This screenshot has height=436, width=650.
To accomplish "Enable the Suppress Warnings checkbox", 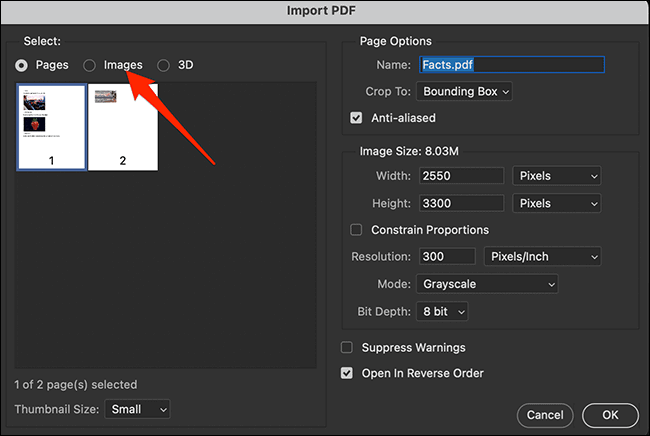I will tap(347, 348).
